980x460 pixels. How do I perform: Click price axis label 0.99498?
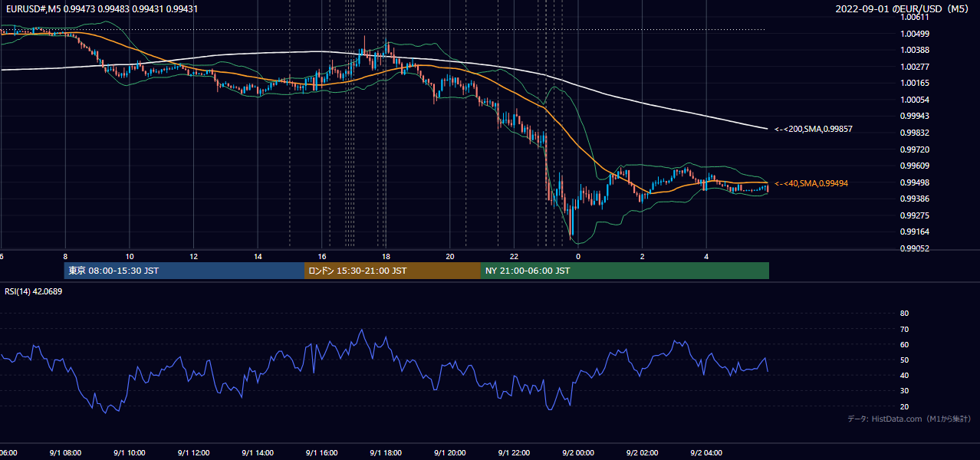tap(915, 182)
